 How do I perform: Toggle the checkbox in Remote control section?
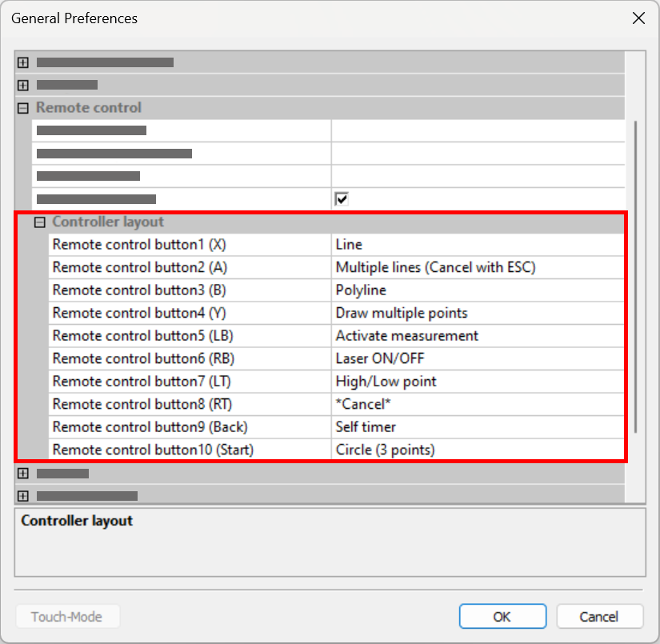click(342, 198)
